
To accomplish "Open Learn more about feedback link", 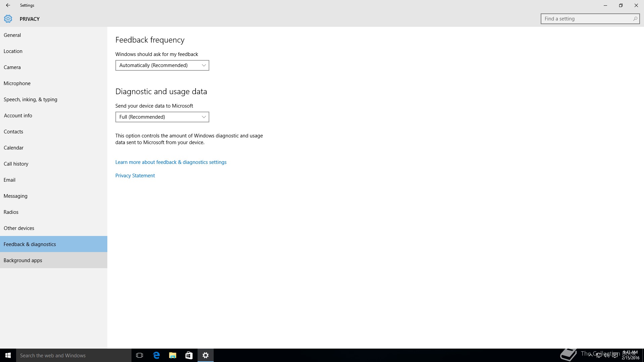I will pos(171,162).
